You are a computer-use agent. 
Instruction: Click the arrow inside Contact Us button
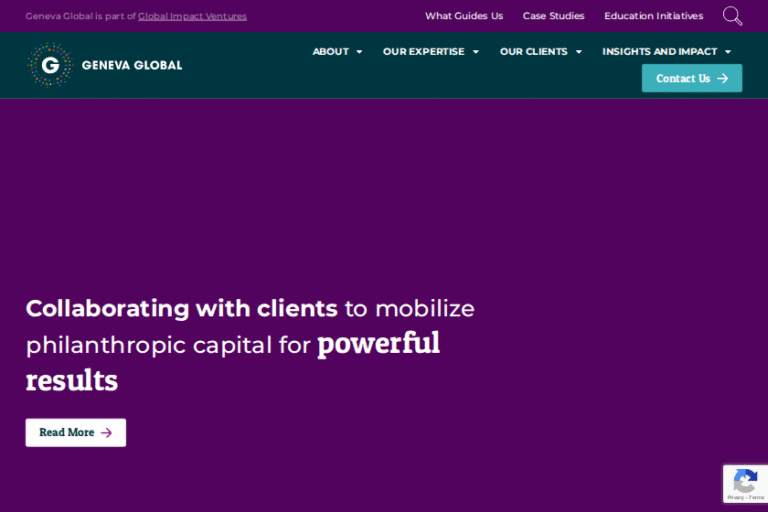722,78
